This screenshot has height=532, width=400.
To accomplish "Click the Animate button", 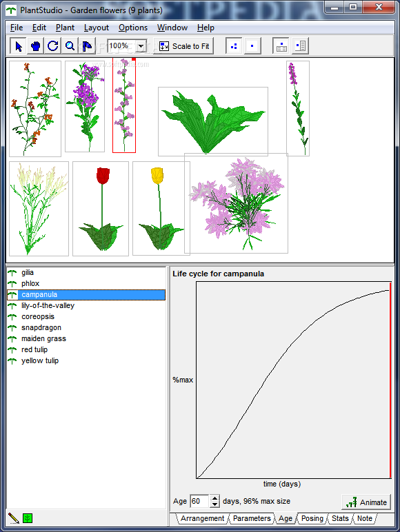I will (x=366, y=502).
